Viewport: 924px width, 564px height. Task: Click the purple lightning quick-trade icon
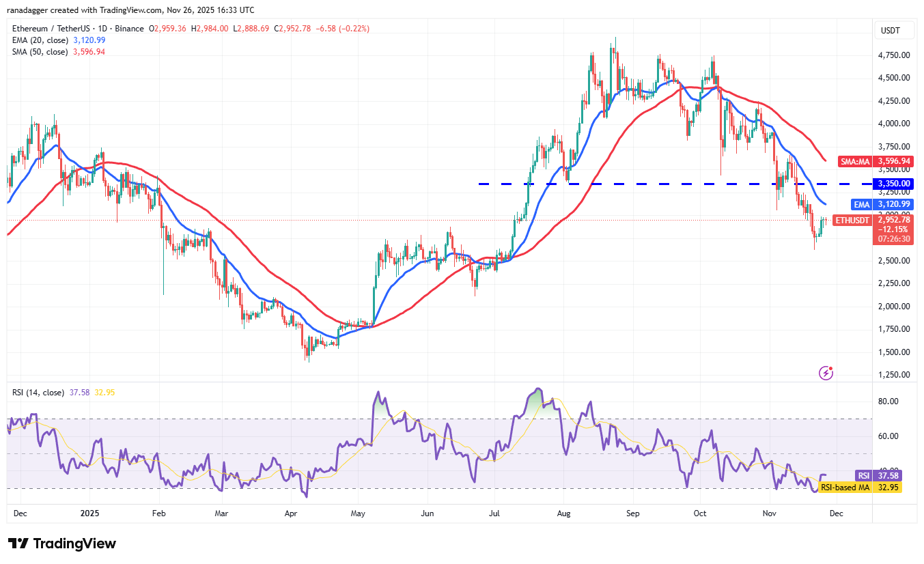tap(826, 372)
